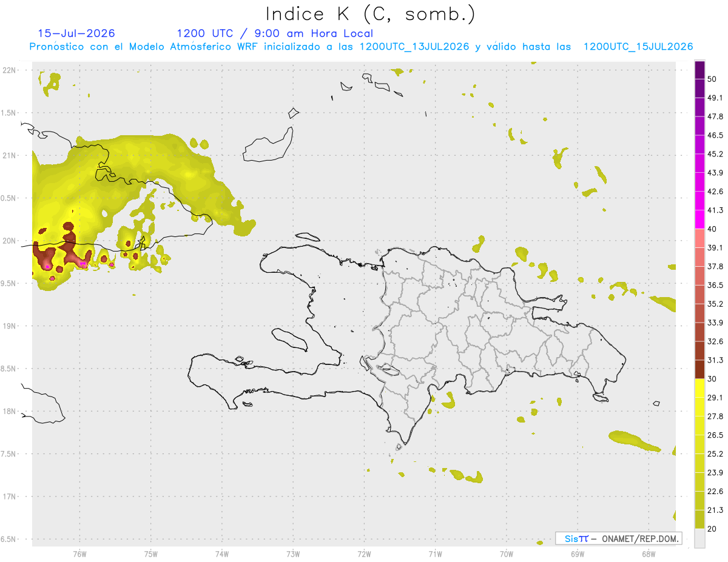Click the '76W' longitude axis label
This screenshot has width=728, height=562.
pos(79,554)
